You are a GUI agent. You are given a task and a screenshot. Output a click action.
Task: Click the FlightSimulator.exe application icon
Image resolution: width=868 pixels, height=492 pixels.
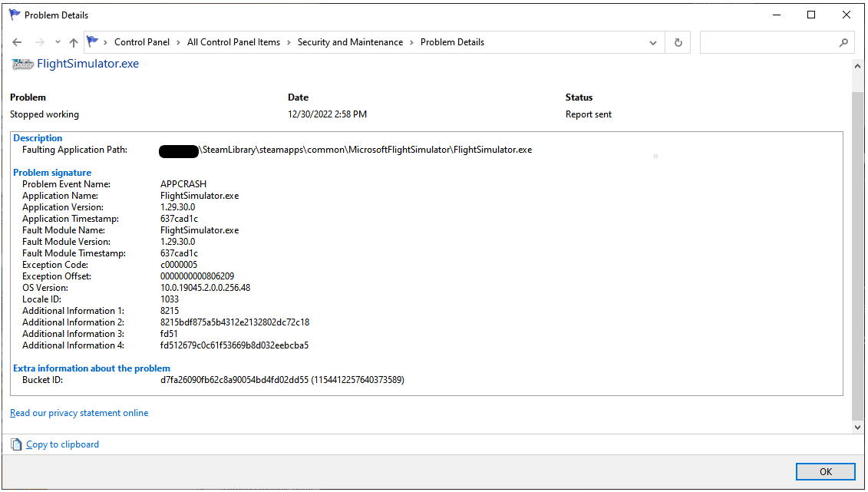click(23, 64)
